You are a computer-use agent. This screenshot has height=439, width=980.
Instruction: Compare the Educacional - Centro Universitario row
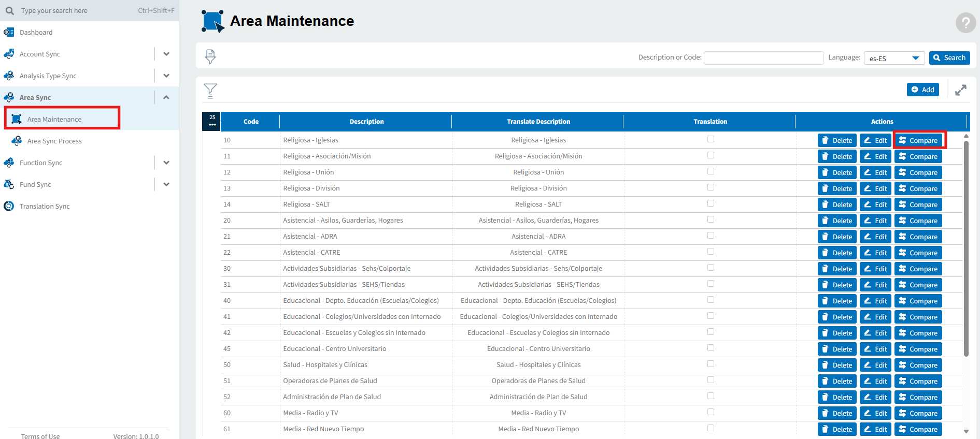pyautogui.click(x=918, y=349)
